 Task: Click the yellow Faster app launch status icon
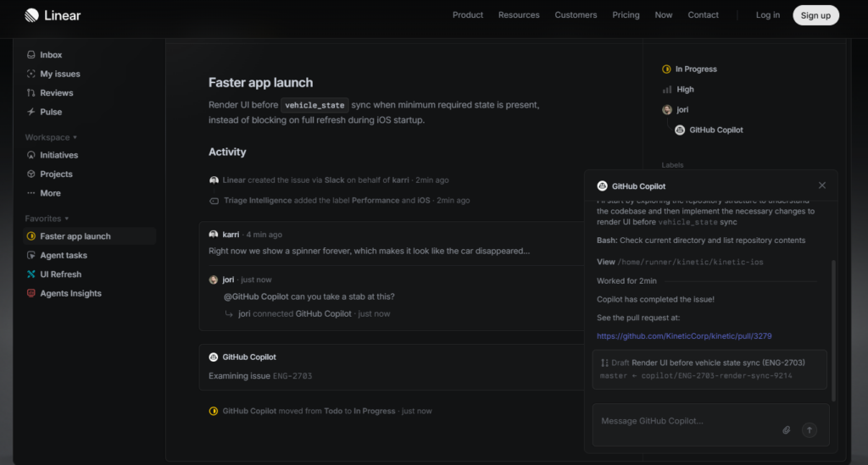click(31, 236)
